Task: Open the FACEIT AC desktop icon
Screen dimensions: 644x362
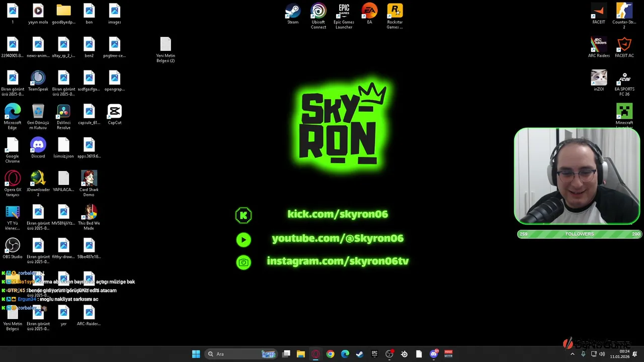Action: tap(624, 47)
